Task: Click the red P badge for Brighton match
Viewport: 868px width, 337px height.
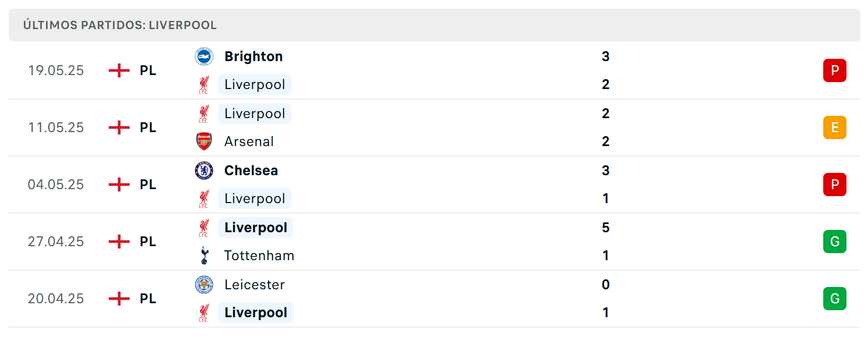Action: pos(835,70)
